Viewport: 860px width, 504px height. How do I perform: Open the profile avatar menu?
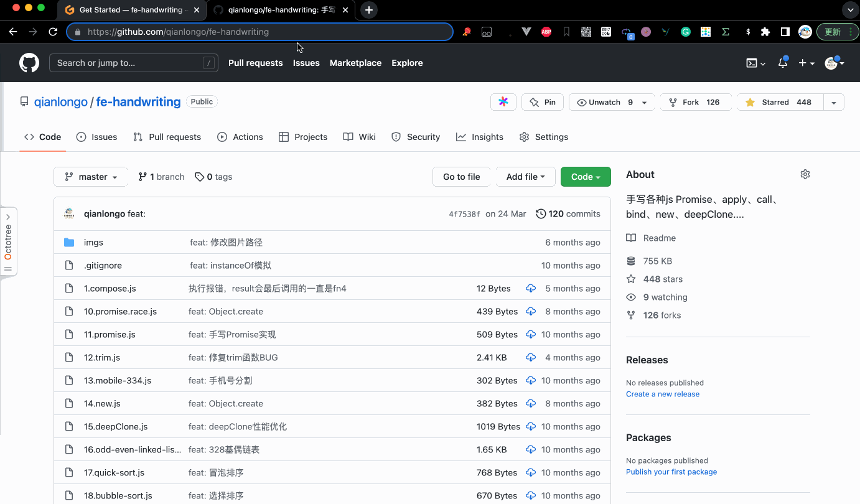832,63
